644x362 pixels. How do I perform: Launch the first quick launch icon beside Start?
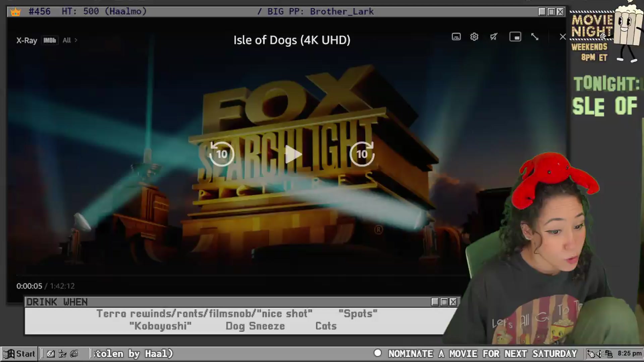51,354
